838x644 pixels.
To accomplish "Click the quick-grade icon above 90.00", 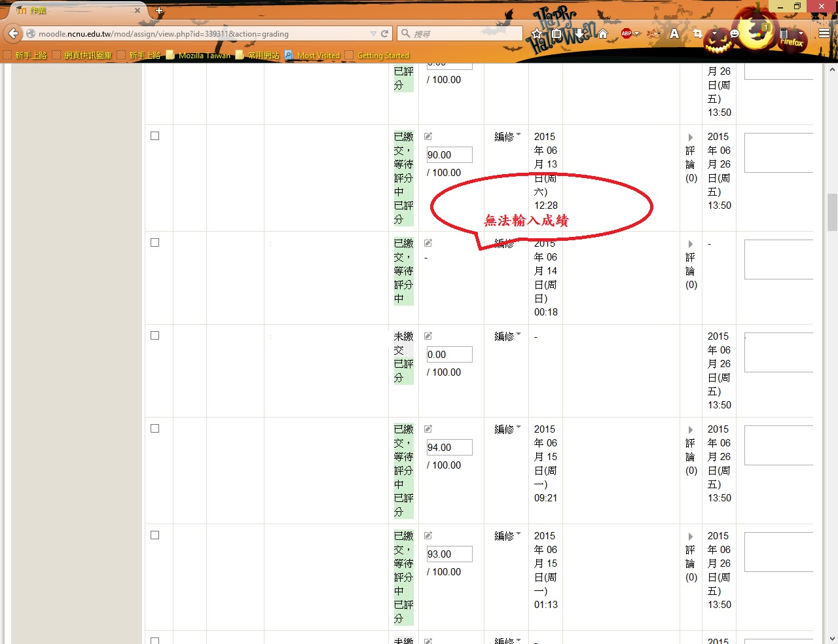I will point(428,136).
